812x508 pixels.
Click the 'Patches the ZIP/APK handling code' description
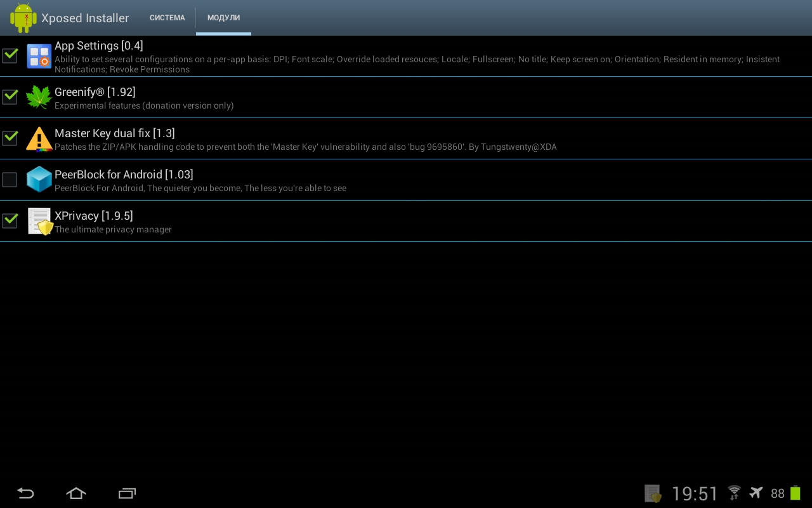(x=306, y=147)
